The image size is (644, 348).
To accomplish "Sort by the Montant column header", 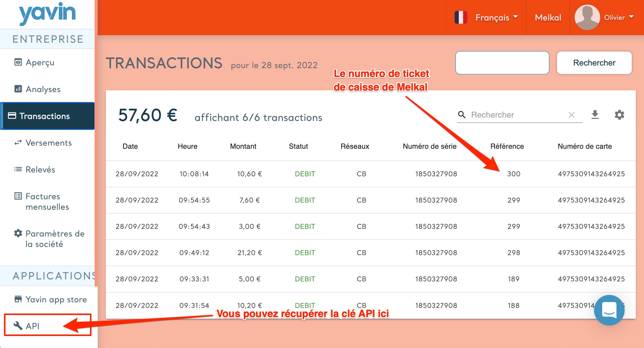I will (x=243, y=146).
